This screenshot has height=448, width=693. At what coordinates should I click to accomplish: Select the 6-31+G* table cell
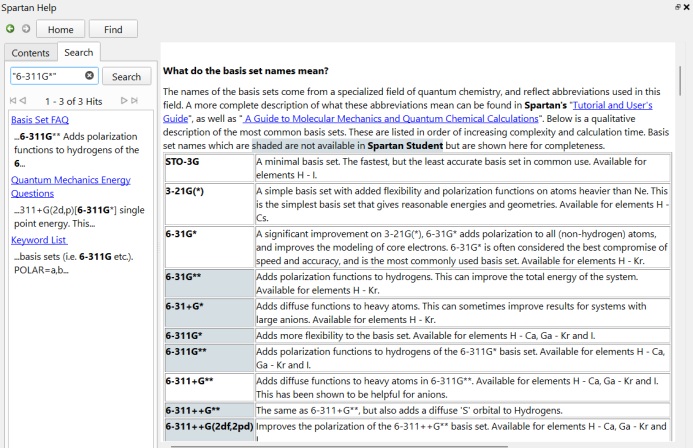(209, 313)
